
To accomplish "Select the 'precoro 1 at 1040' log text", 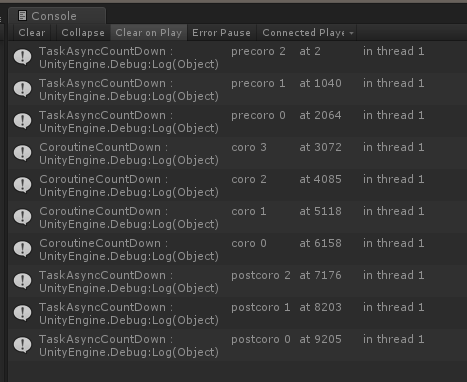I will pyautogui.click(x=286, y=83).
